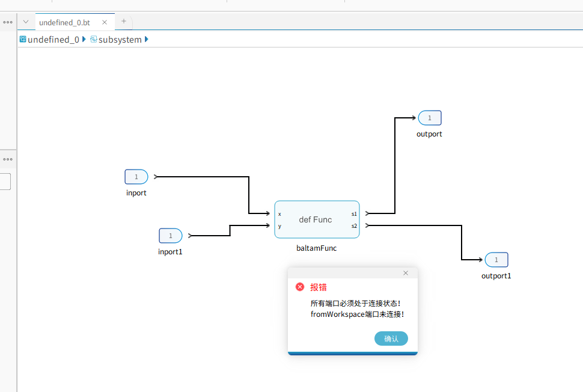Select the outport block icon
583x392 pixels.
(430, 118)
